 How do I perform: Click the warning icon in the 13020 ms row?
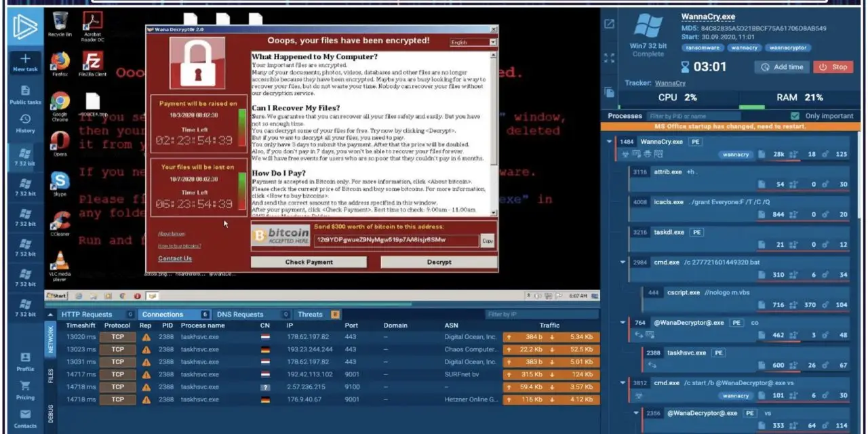tap(146, 336)
